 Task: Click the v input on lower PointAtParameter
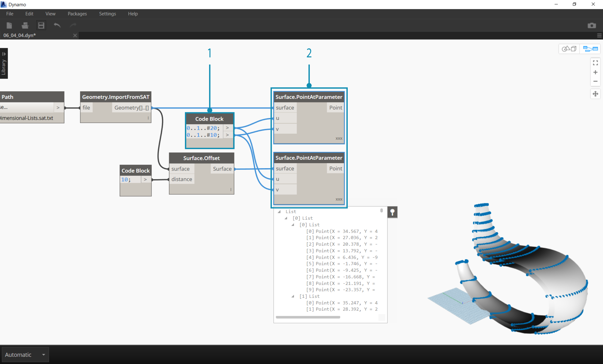click(285, 190)
